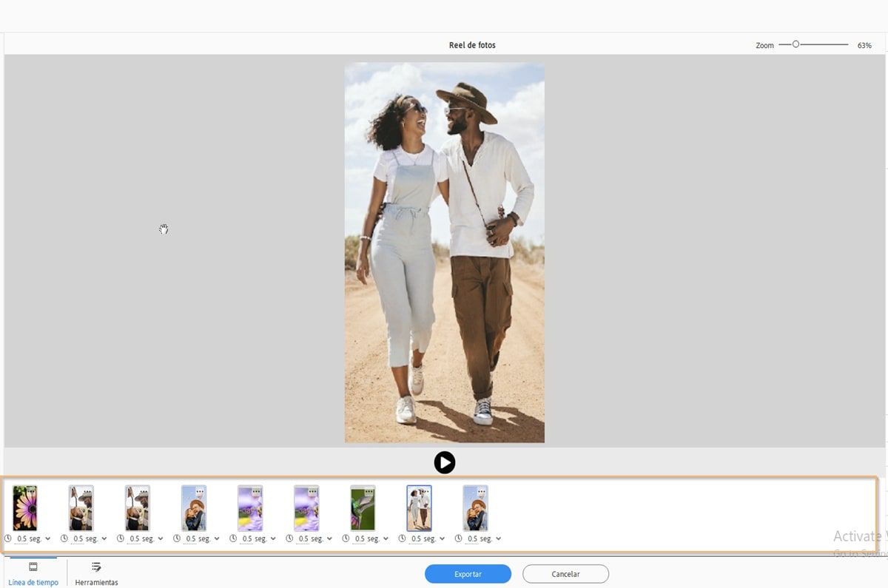The width and height of the screenshot is (888, 588).
Task: Open options menu on sixth frame thumbnail
Action: 313,491
